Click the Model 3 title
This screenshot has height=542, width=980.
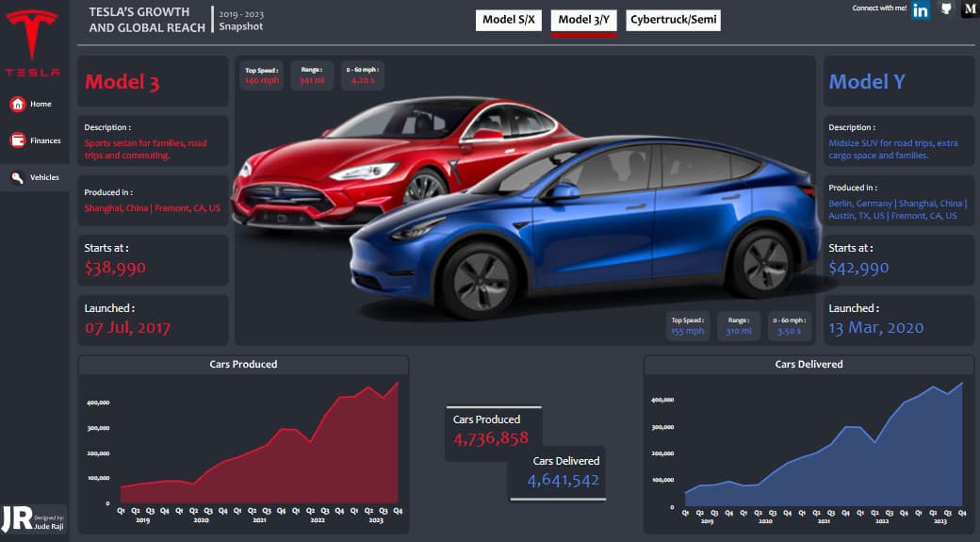[x=122, y=82]
